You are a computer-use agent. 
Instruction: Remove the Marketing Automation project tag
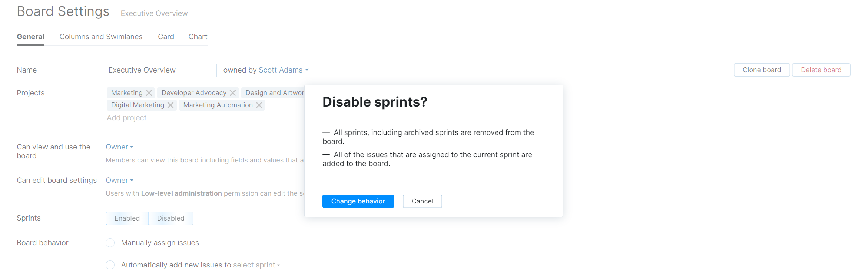[259, 105]
